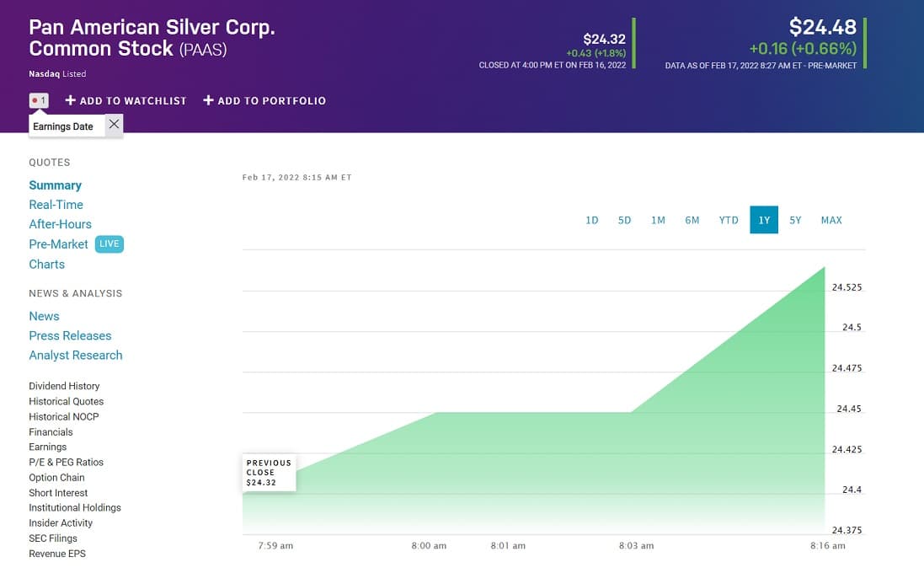Click the Previous Close $24.32 label
Viewport: 924px width, 573px height.
(x=269, y=473)
